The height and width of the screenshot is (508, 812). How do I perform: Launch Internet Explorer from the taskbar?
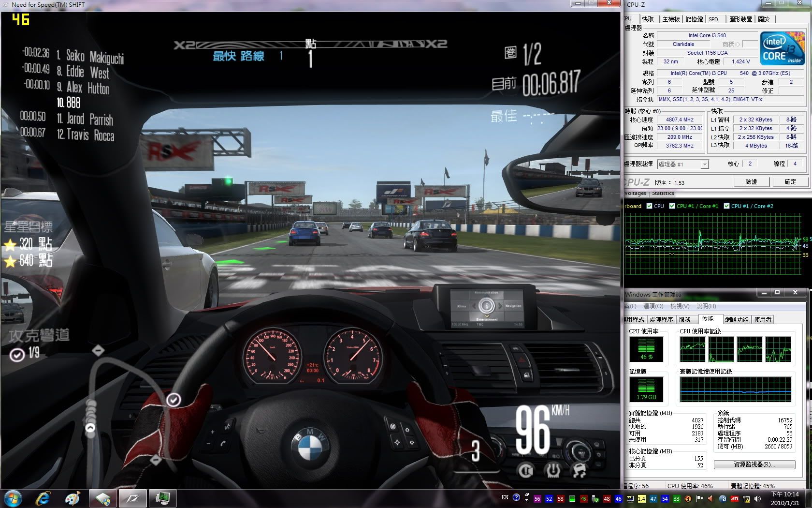pyautogui.click(x=43, y=498)
